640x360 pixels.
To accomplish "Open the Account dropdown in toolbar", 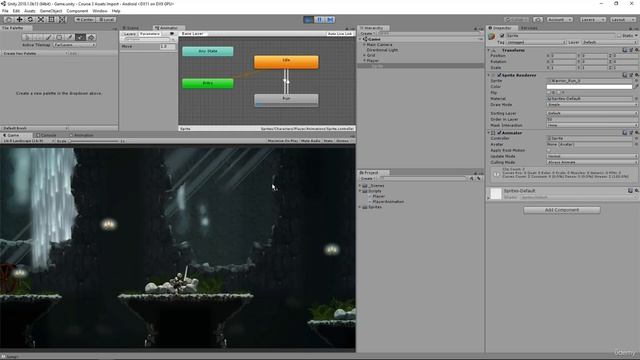I will tap(560, 19).
